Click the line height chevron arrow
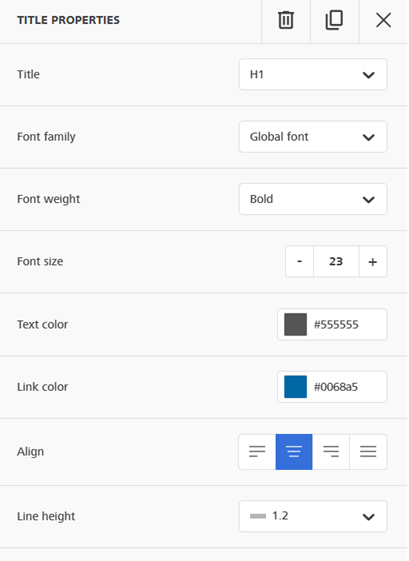 coord(369,517)
